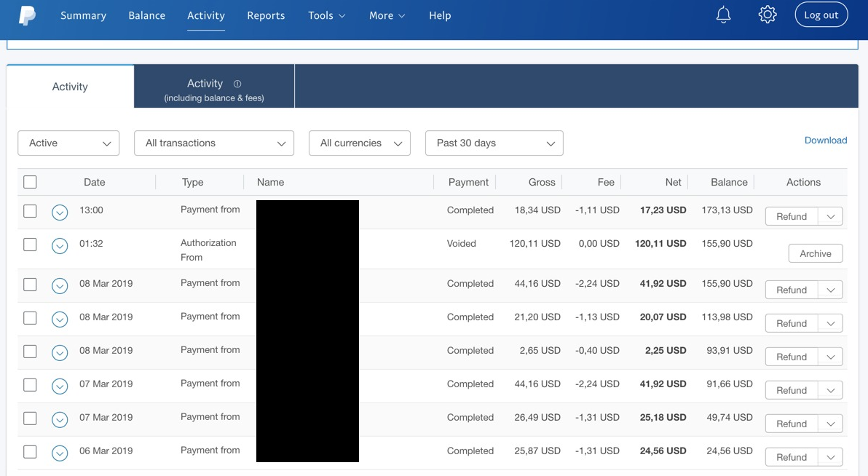Screen dimensions: 868x476
Task: Open the All transactions filter dropdown
Action: point(213,143)
